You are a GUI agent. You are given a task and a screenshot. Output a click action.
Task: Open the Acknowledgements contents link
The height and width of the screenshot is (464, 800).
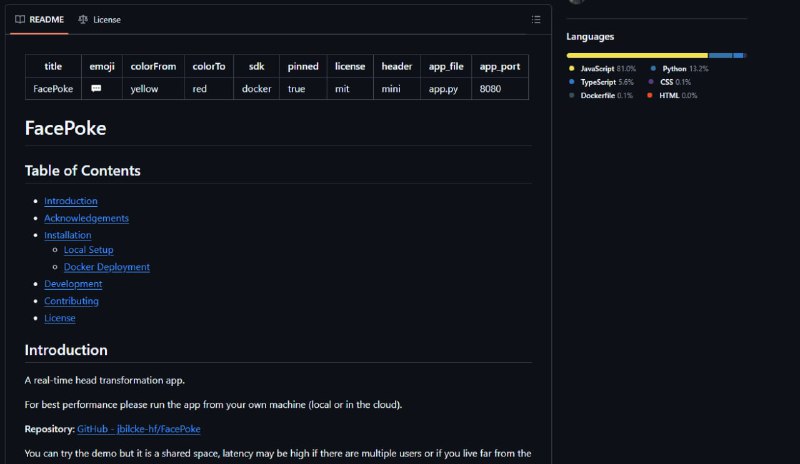(86, 218)
